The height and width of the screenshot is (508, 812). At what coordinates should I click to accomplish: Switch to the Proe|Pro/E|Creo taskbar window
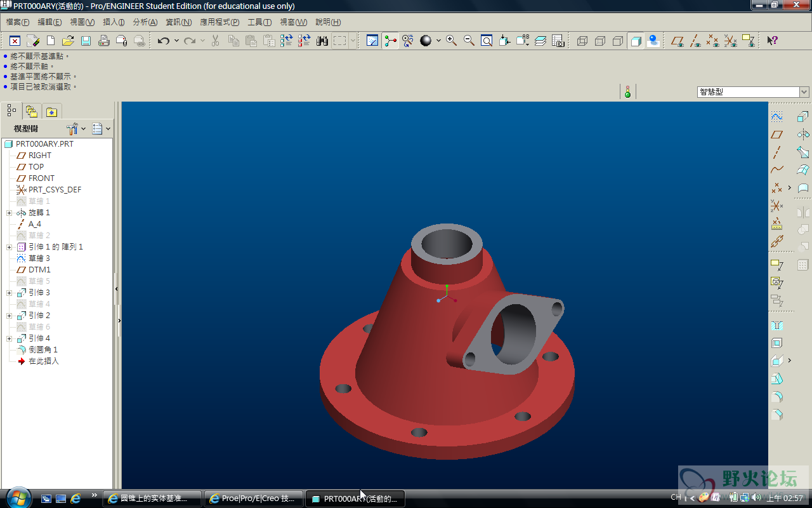coord(254,498)
